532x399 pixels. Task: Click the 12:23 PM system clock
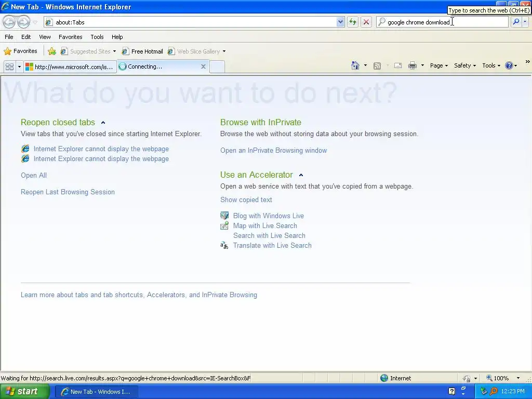click(x=513, y=391)
